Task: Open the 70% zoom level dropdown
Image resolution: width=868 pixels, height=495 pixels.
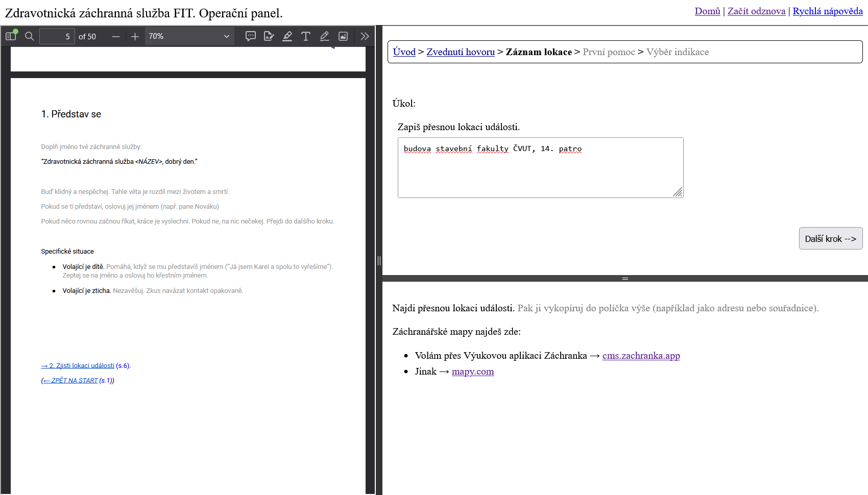Action: coord(189,36)
